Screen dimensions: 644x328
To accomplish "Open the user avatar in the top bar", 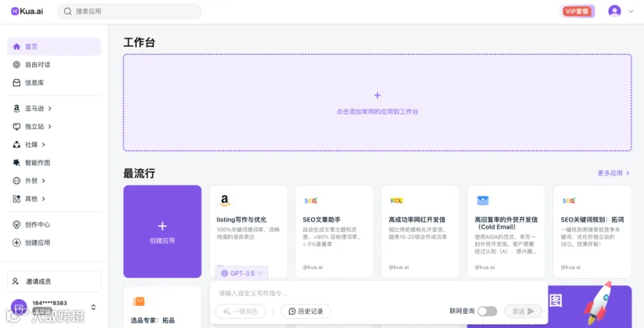I will click(615, 11).
